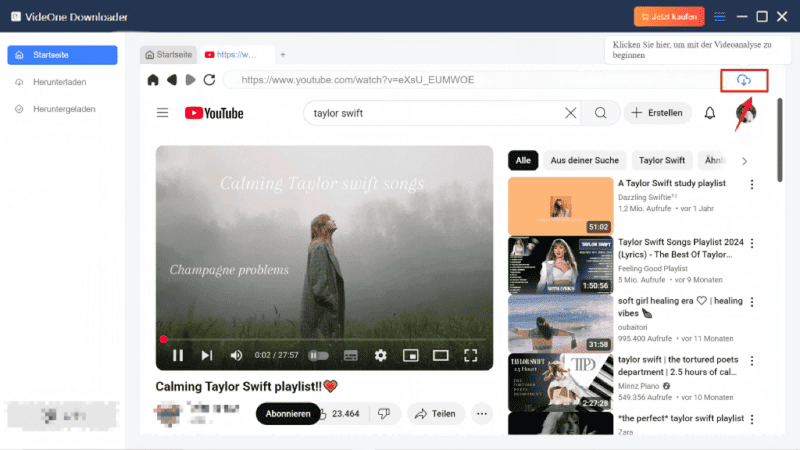This screenshot has height=450, width=800.
Task: Expand the filter chips with right chevron
Action: pos(744,160)
